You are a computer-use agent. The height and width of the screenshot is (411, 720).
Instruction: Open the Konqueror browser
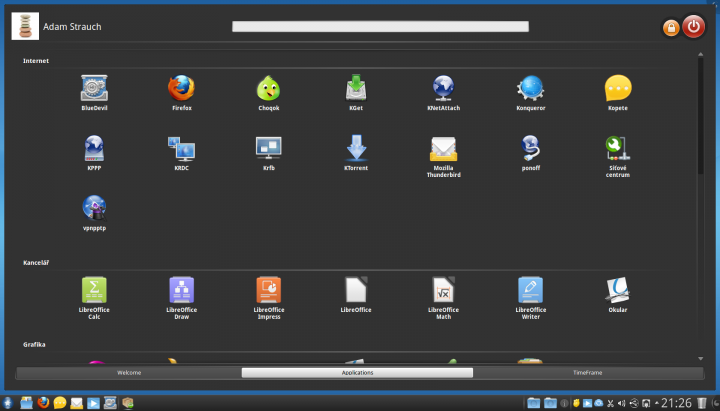pos(530,92)
